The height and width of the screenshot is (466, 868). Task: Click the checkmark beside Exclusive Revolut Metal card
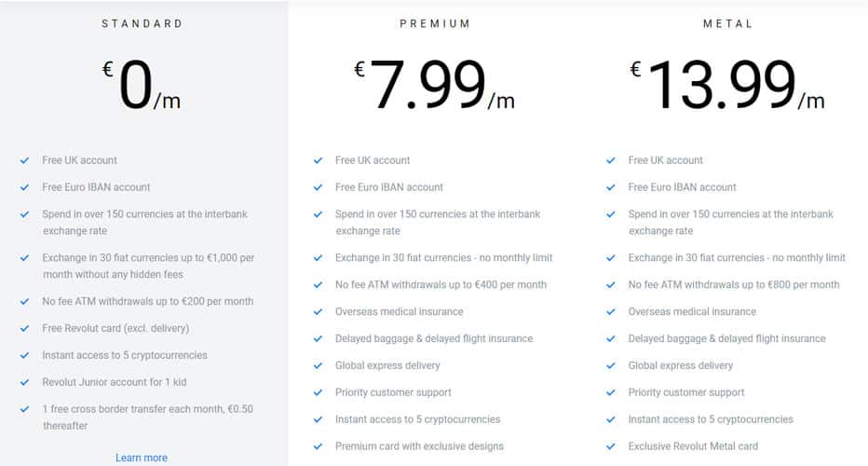(611, 446)
